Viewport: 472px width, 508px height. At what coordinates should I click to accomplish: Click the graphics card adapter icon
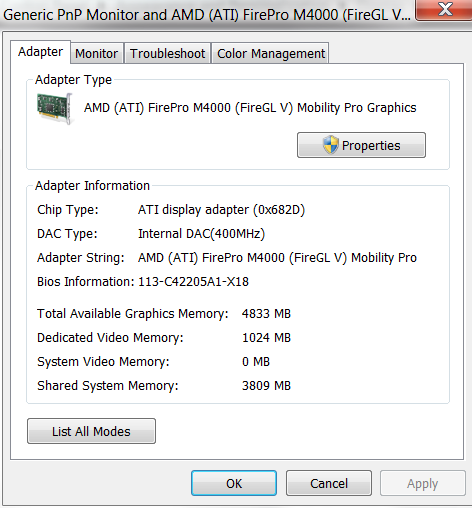(x=55, y=108)
